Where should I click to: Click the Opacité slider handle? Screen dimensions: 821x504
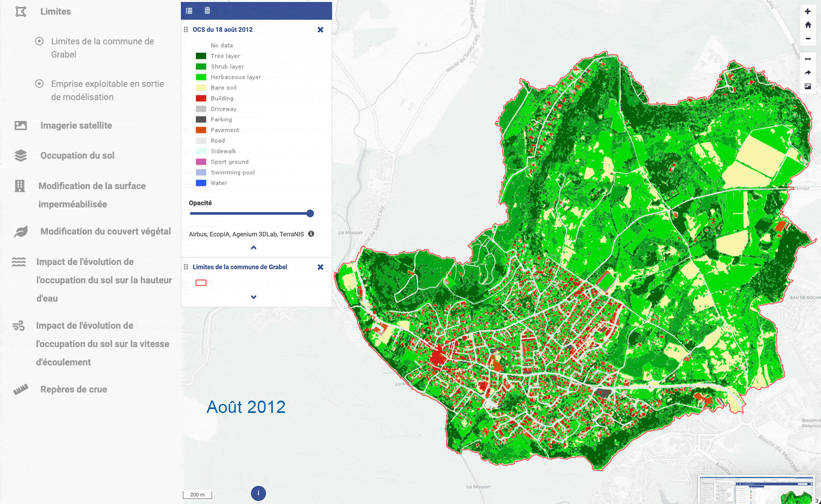tap(310, 213)
